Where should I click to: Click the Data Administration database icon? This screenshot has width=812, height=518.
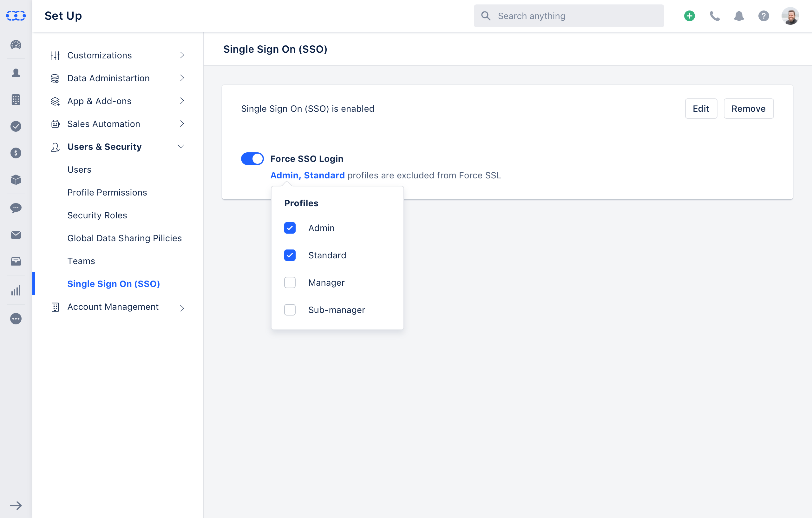pos(55,78)
